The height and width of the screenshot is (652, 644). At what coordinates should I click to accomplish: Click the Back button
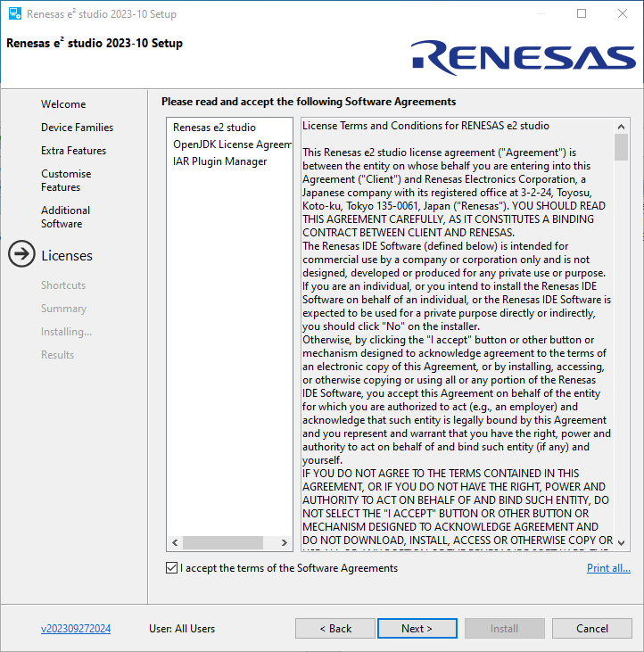[335, 629]
